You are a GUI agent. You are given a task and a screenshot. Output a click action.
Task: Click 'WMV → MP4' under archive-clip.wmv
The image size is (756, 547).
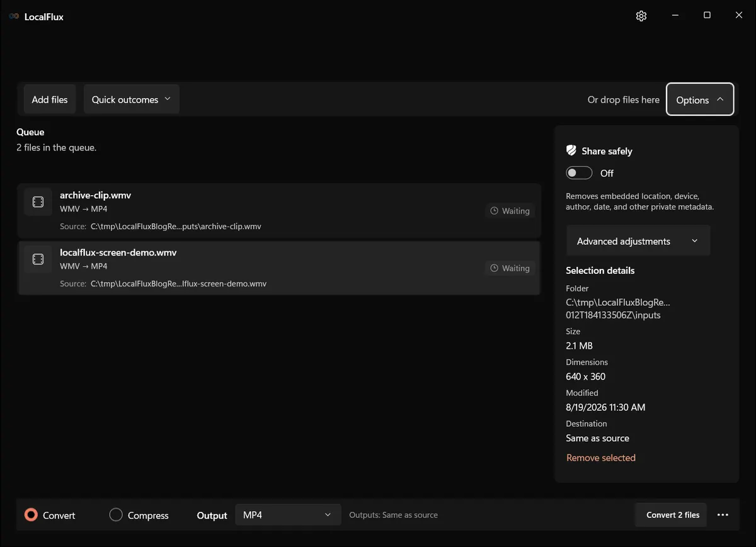pyautogui.click(x=84, y=209)
